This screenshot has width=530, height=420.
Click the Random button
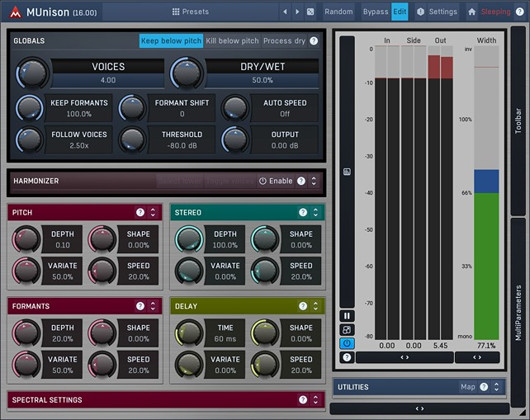click(338, 12)
